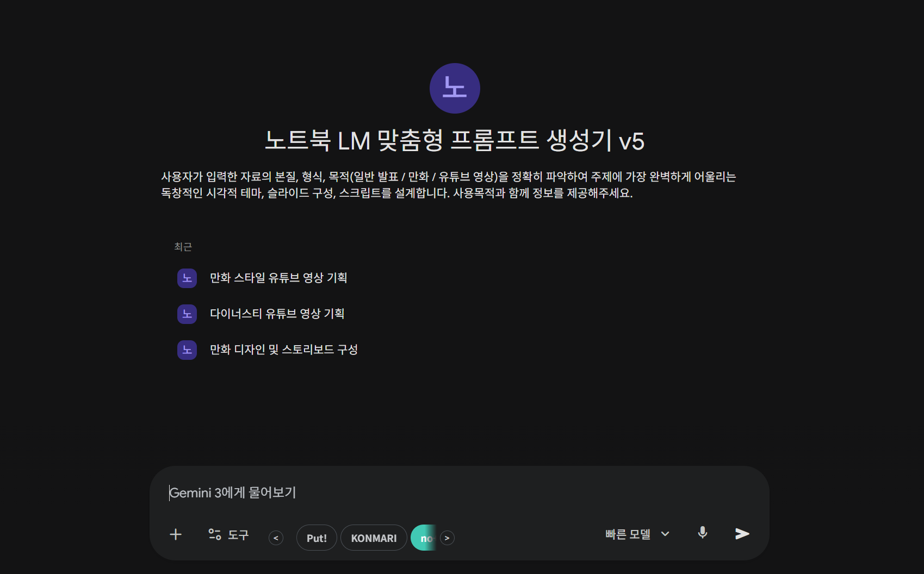924x574 pixels.
Task: Toggle the 도구 options panel
Action: 228,535
